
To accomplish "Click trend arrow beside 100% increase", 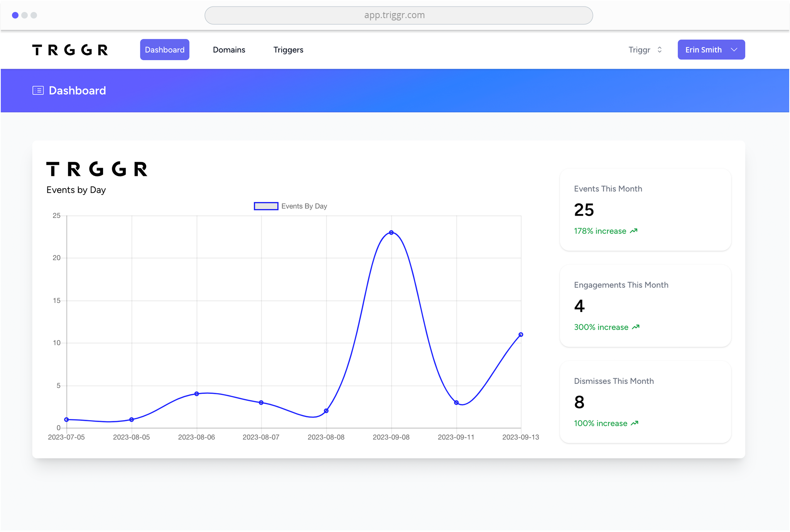I will point(635,423).
